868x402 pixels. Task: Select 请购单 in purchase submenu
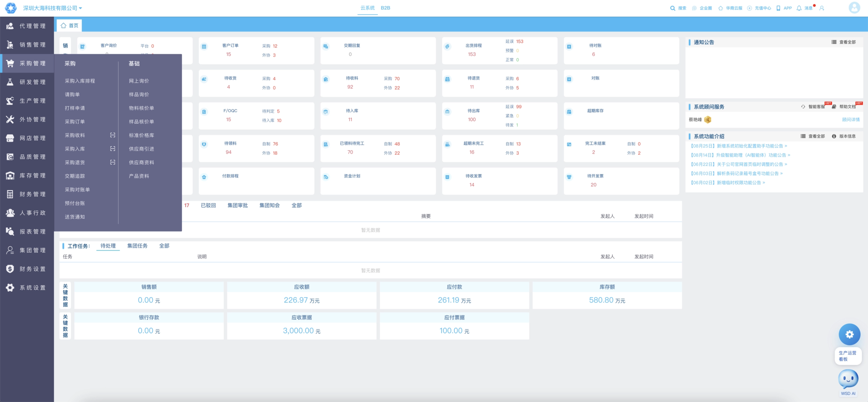pyautogui.click(x=72, y=94)
